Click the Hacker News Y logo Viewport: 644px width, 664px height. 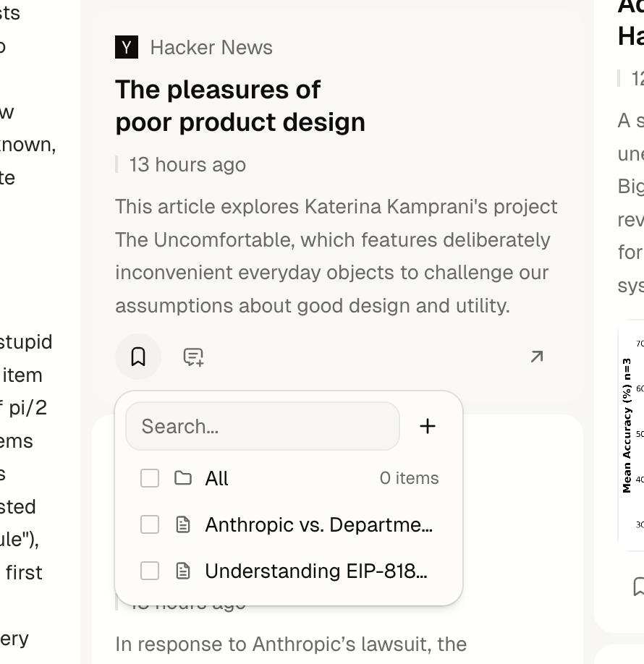(x=127, y=48)
